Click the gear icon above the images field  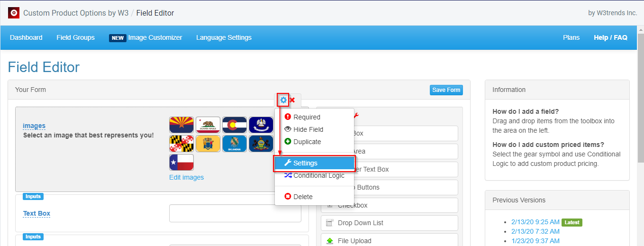coord(283,100)
